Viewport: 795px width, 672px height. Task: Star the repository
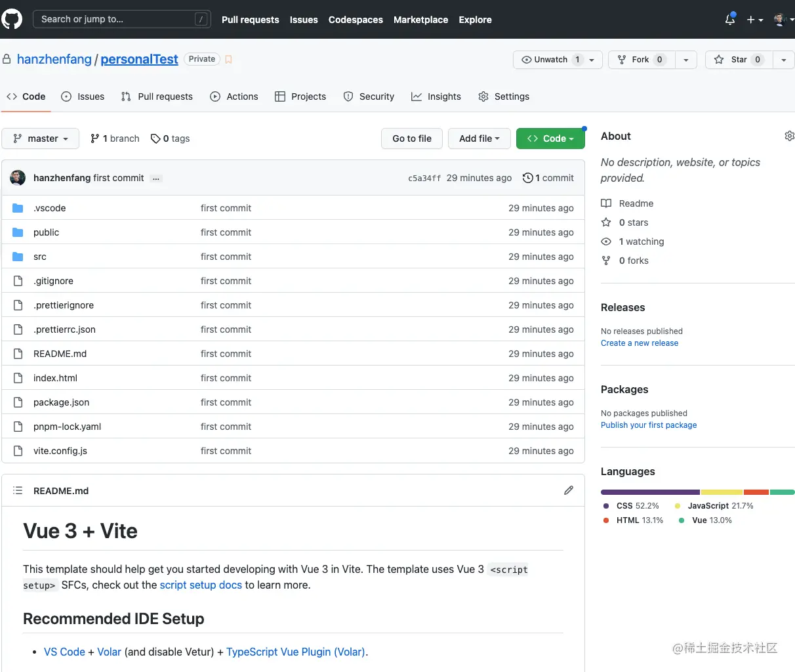(739, 59)
